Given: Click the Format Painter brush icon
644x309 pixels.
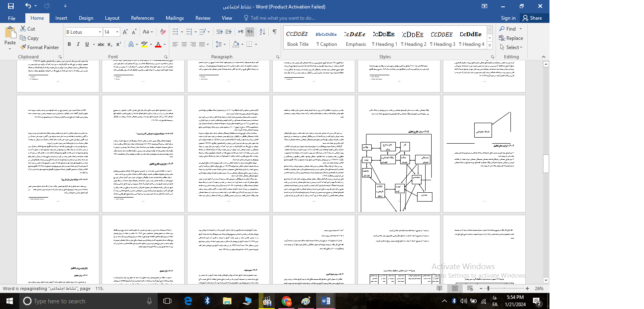Looking at the screenshot, I should (x=23, y=47).
